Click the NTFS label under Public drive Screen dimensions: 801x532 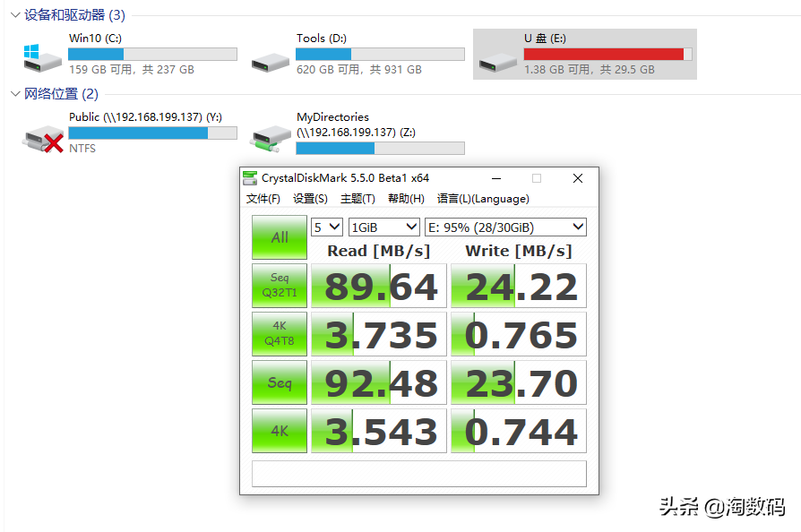[x=82, y=148]
